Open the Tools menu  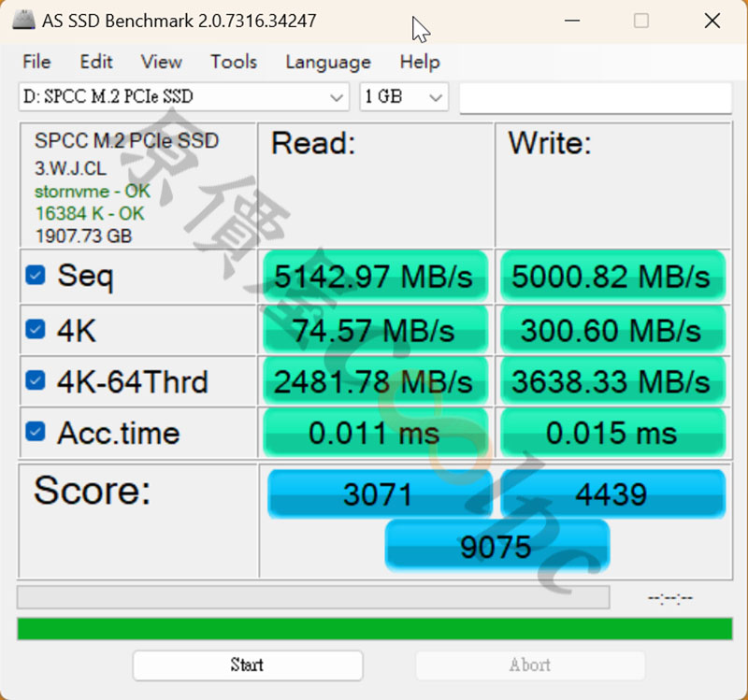coord(234,62)
